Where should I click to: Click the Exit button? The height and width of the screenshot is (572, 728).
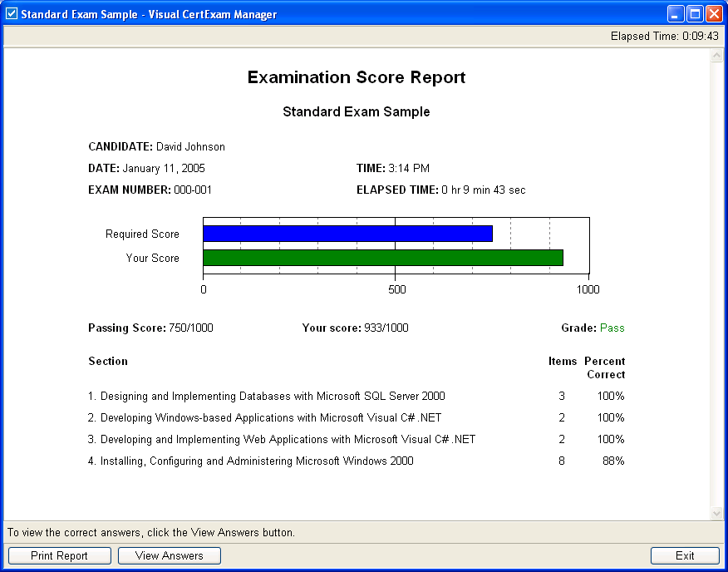[685, 555]
